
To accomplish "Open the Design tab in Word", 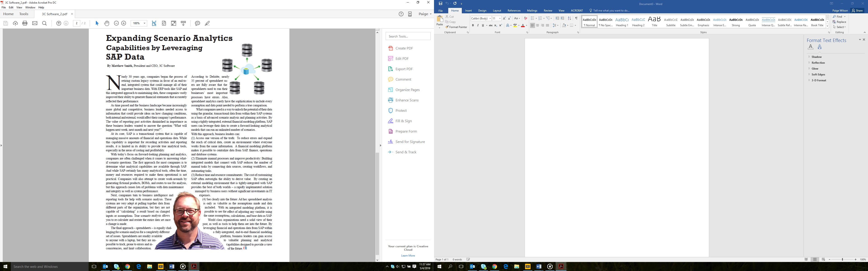I will point(482,10).
